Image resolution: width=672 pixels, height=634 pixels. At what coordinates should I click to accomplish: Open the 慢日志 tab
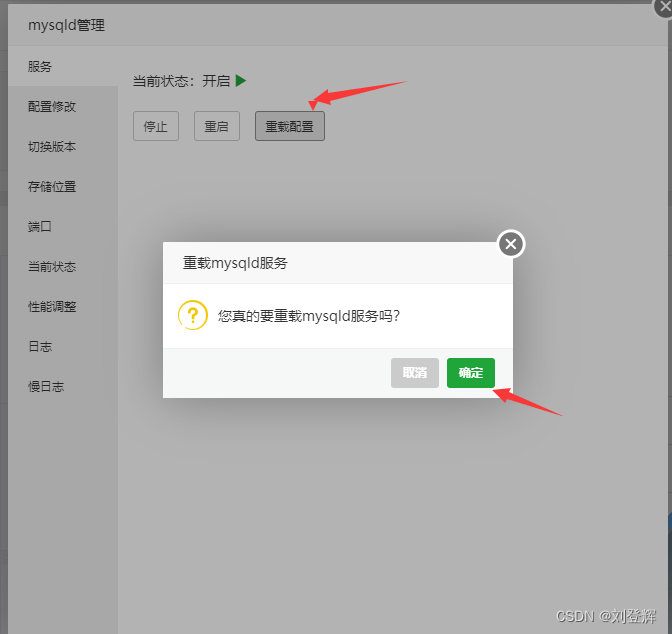tap(63, 387)
